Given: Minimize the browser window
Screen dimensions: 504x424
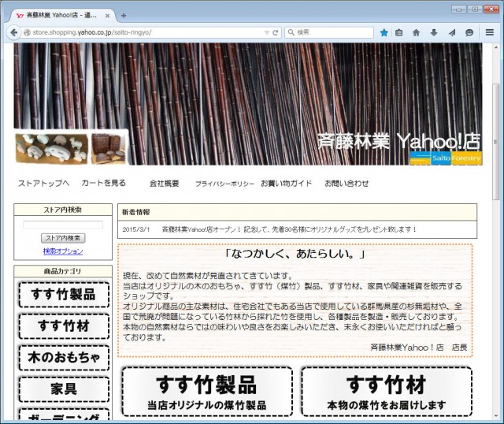Looking at the screenshot, I should click(x=458, y=9).
